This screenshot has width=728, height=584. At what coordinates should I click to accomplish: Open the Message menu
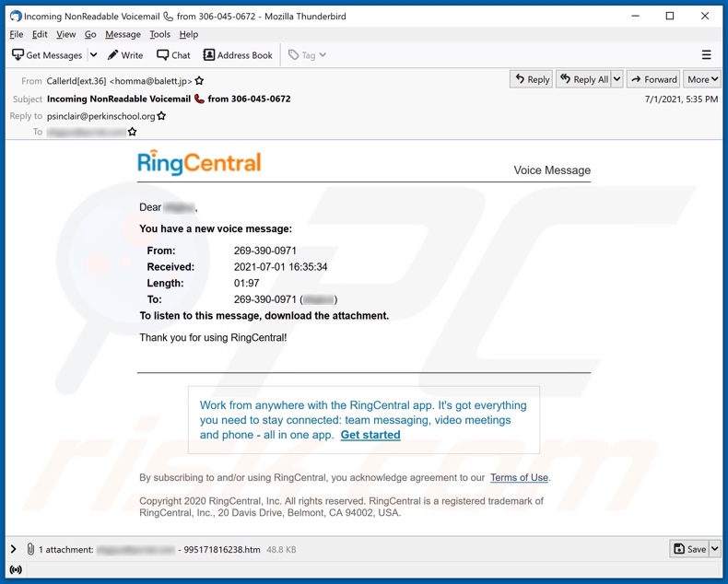(123, 34)
